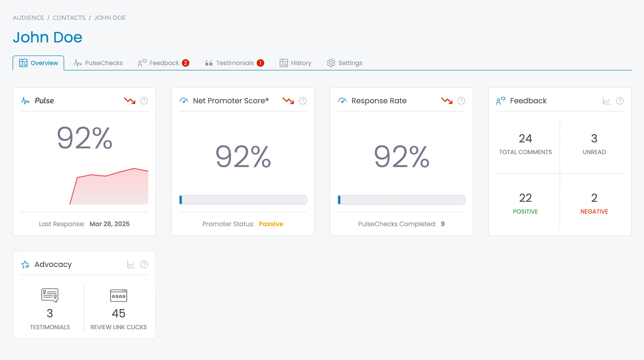Open Response Rate help icon
The height and width of the screenshot is (360, 644).
pos(461,101)
